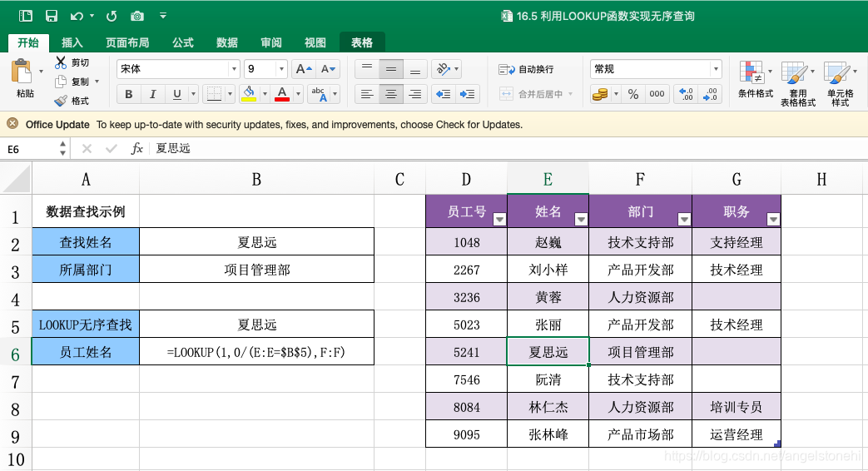Screen dimensions: 868x471
Task: Click the Copy icon
Action: (61, 82)
